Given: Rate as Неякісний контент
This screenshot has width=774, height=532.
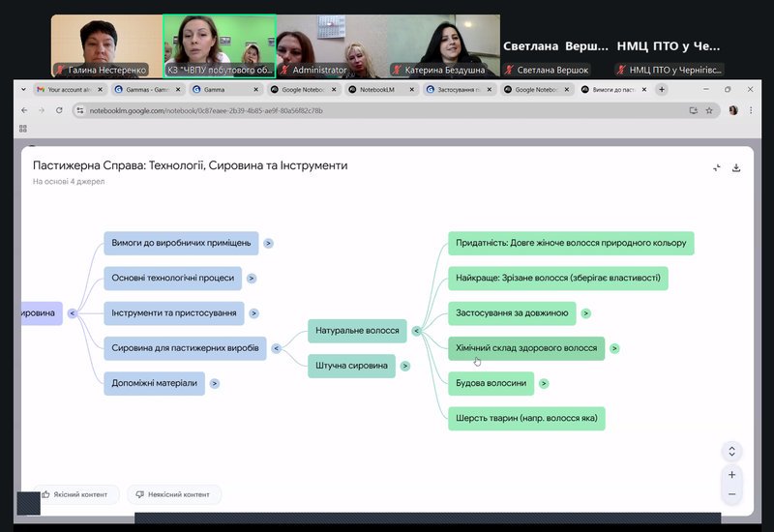Looking at the screenshot, I should [175, 494].
